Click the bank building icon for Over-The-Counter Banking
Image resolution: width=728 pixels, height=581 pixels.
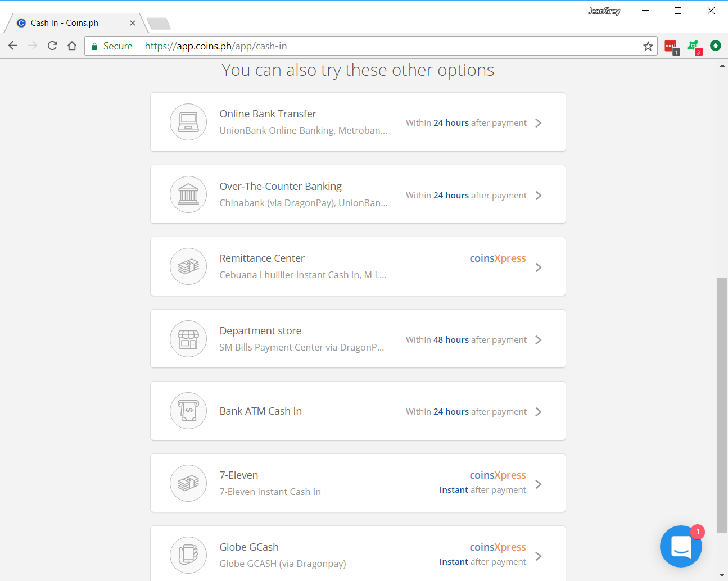(x=188, y=194)
